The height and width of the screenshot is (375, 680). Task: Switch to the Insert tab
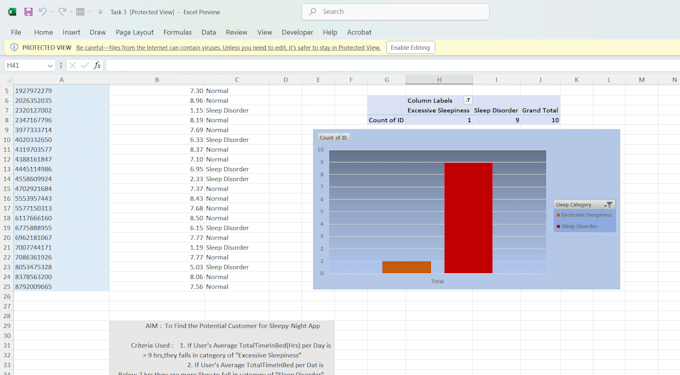pyautogui.click(x=71, y=32)
